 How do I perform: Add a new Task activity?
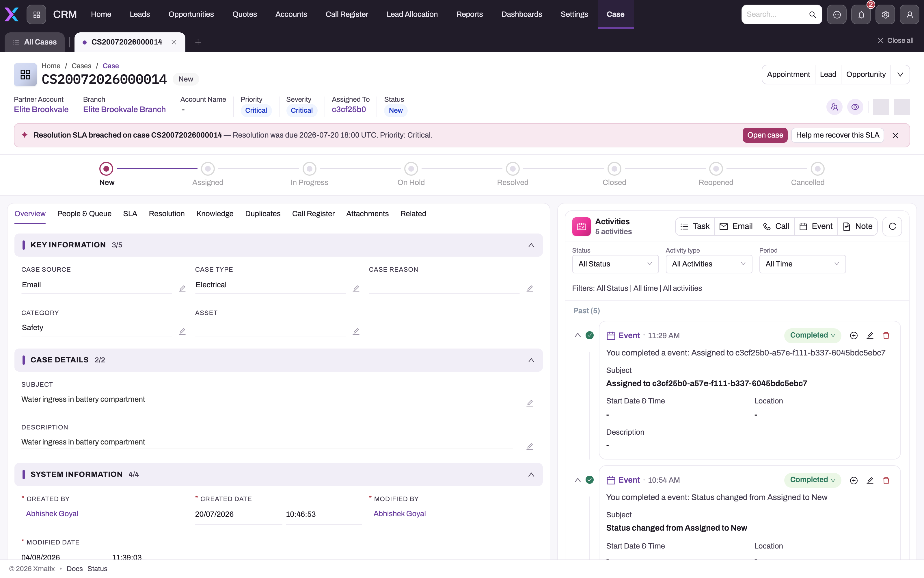(x=695, y=227)
